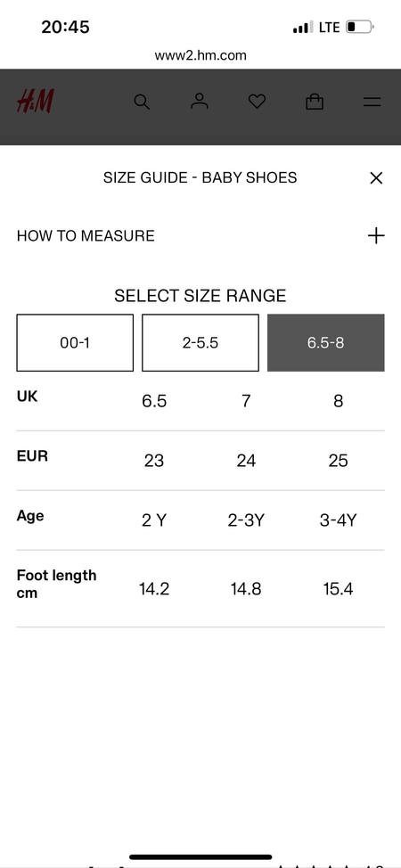Image resolution: width=401 pixels, height=868 pixels.
Task: Tap foot length 14.2 value
Action: [x=154, y=589]
